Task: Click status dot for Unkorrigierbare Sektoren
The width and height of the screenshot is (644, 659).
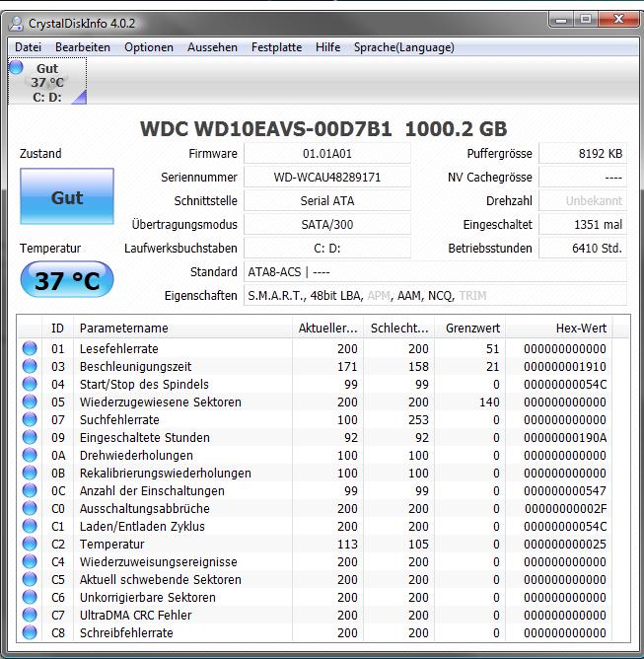Action: 30,597
